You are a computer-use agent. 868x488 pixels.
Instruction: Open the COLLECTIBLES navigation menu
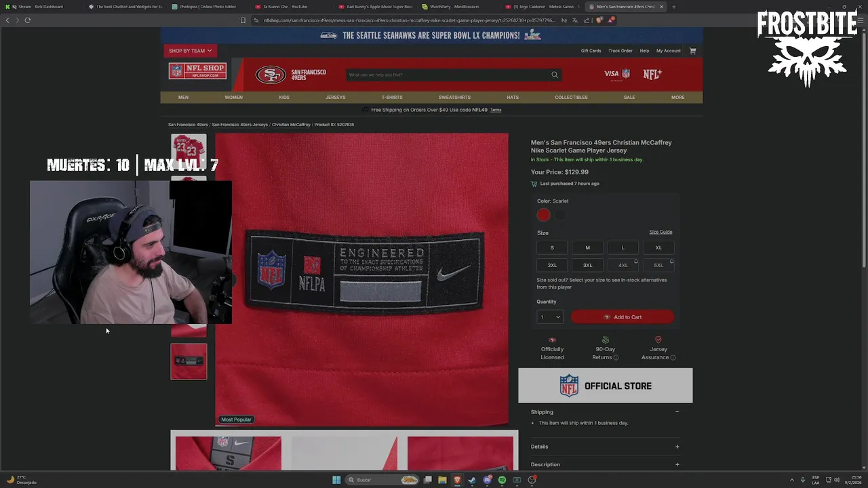click(571, 97)
